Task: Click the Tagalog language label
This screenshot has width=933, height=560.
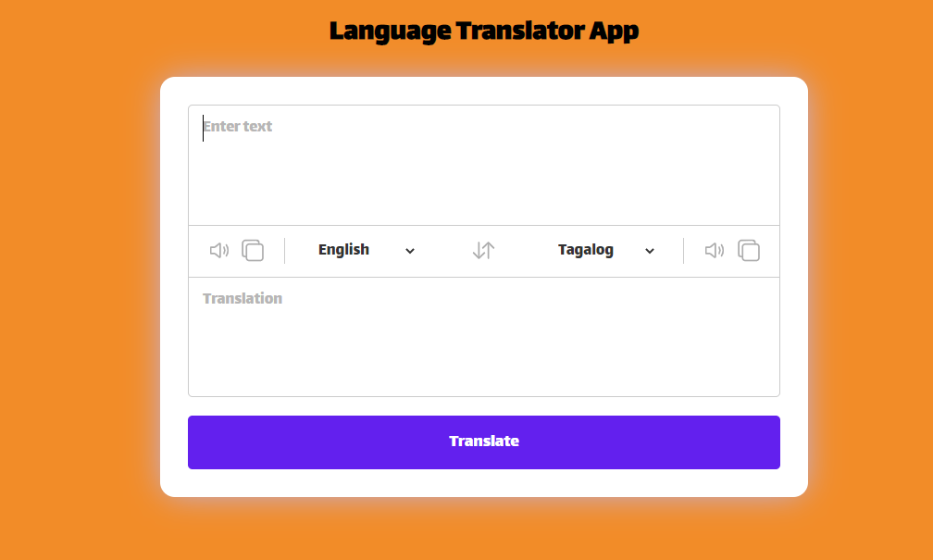Action: tap(585, 249)
